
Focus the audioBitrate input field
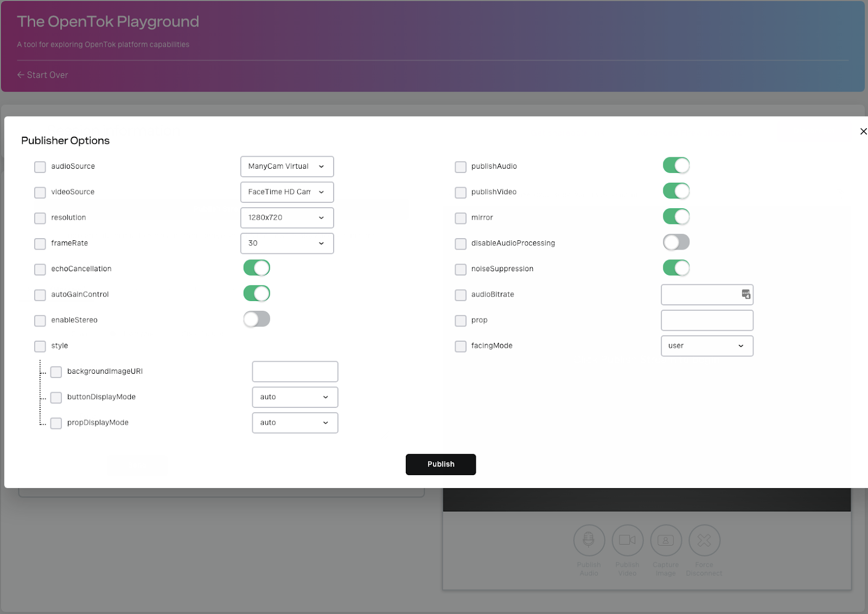tap(707, 295)
